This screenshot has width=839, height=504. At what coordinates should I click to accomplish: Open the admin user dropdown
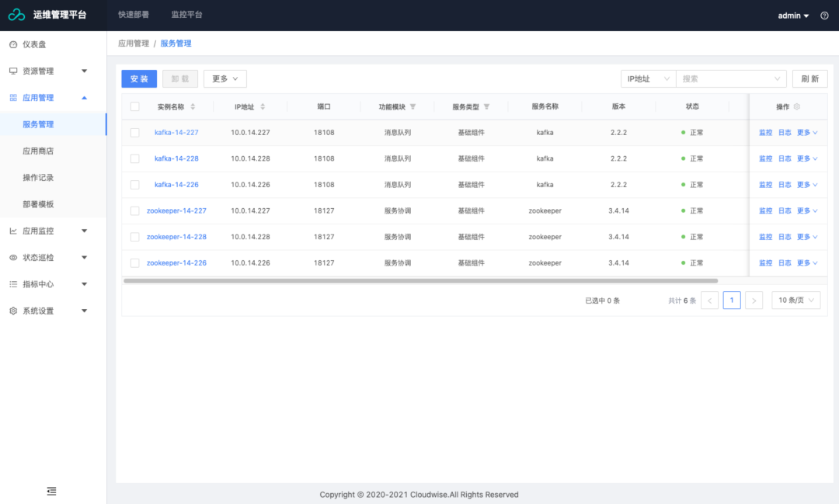point(793,16)
